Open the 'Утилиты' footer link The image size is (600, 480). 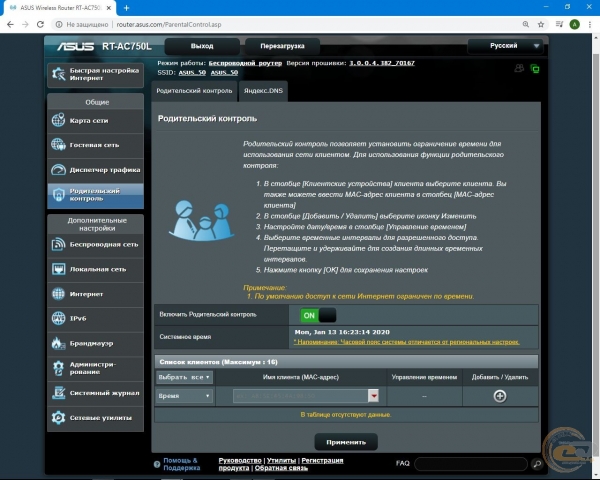tap(281, 460)
